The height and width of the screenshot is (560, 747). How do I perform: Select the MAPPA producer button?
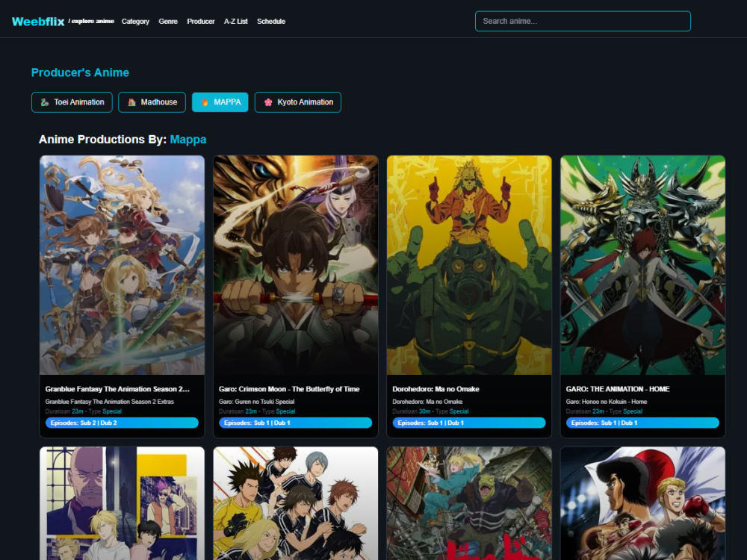tap(220, 102)
